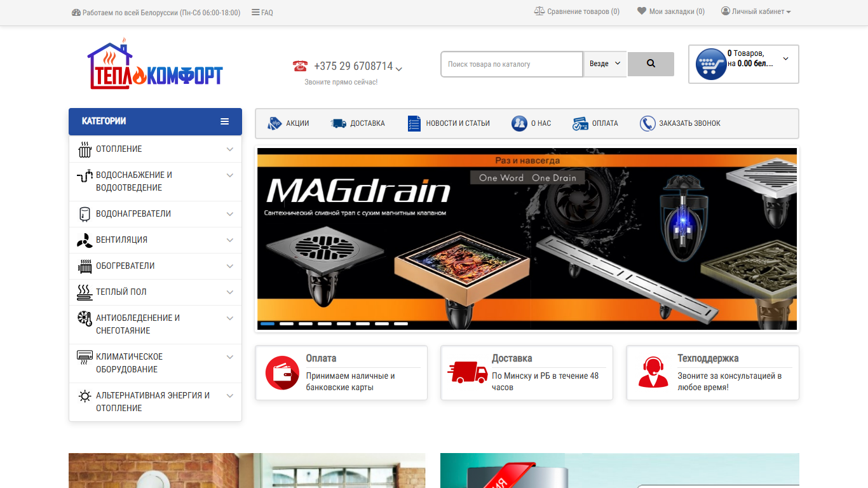The height and width of the screenshot is (488, 868).
Task: Open the Доставка menu item
Action: coord(358,123)
